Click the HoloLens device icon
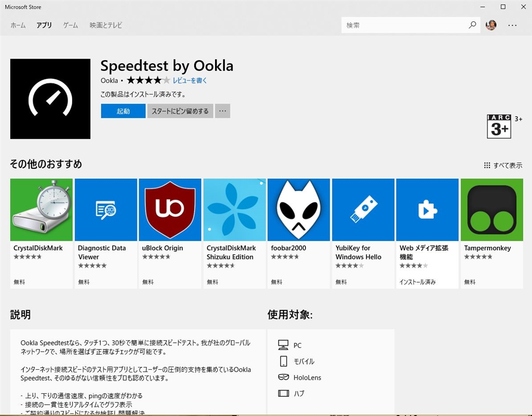Image resolution: width=532 pixels, height=416 pixels. 283,377
